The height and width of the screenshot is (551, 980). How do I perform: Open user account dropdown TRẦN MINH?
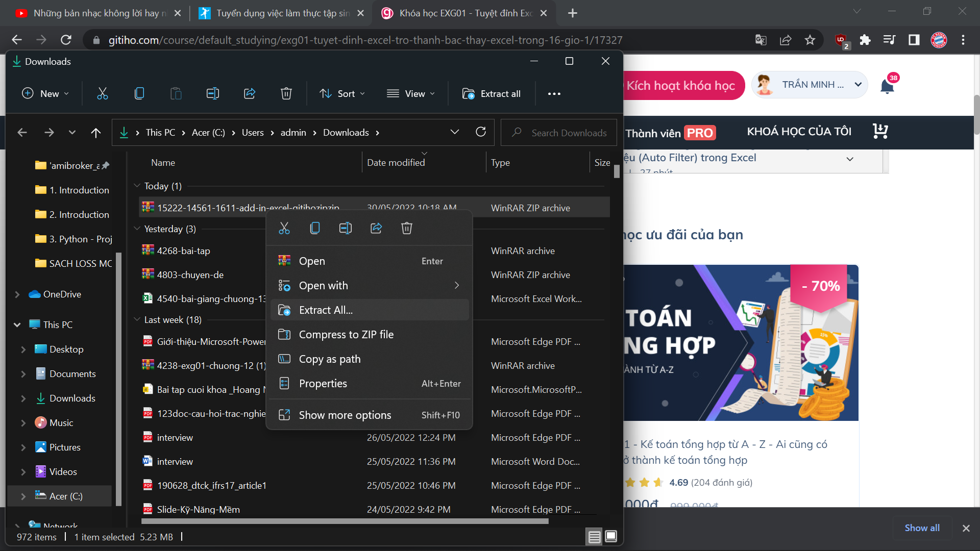[x=810, y=85]
